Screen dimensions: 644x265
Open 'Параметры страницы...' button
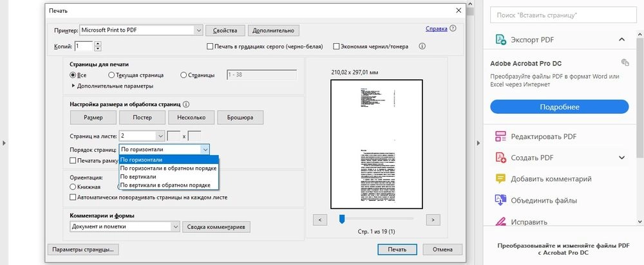[83, 249]
